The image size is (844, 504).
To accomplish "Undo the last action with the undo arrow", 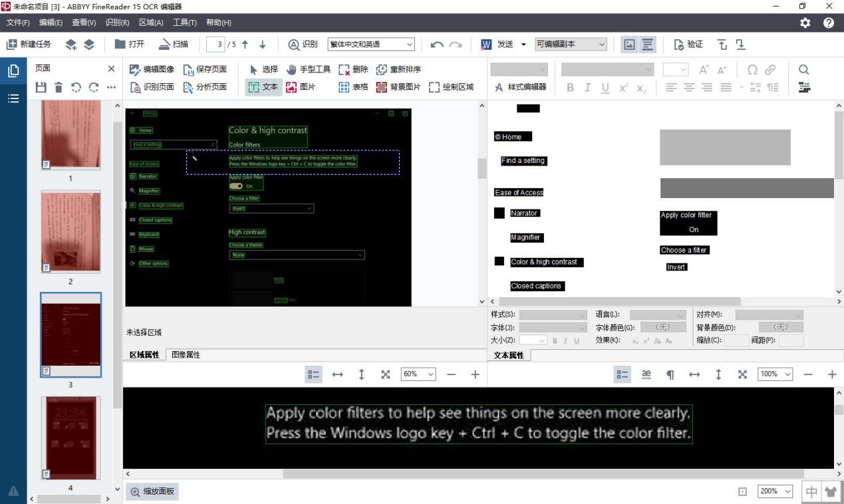I will [437, 45].
